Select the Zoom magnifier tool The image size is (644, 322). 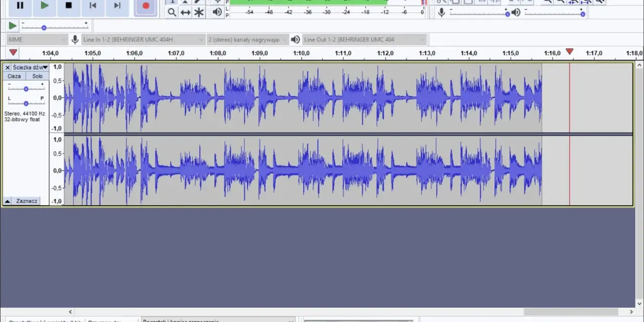[x=172, y=13]
